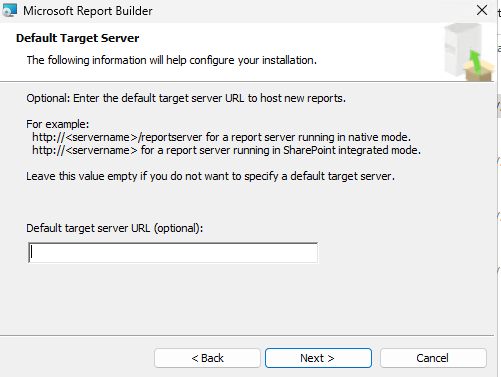Close the Microsoft Report Builder dialog
501x377 pixels.
point(482,10)
